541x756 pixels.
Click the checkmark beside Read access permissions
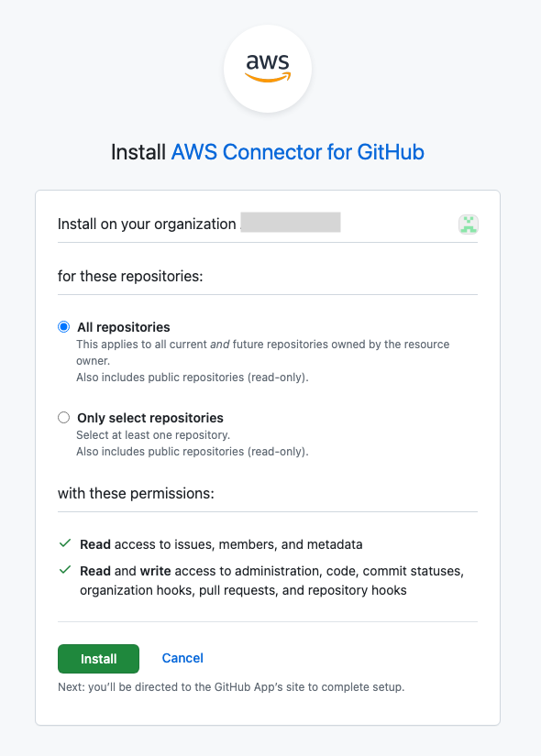pyautogui.click(x=63, y=542)
